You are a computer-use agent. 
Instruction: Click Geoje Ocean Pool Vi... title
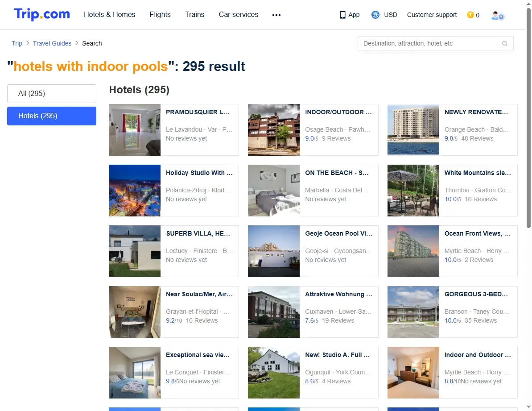click(x=338, y=234)
